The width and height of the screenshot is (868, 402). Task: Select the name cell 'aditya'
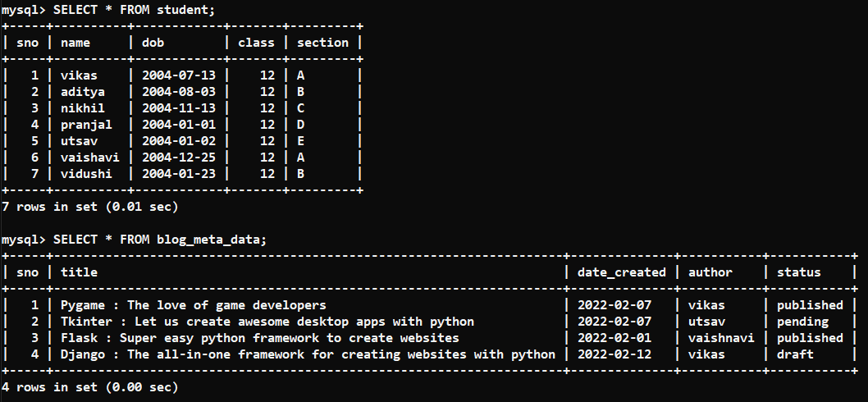(x=83, y=92)
